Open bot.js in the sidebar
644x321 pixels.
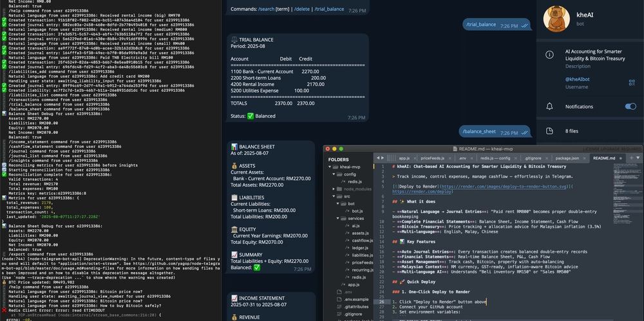click(x=357, y=211)
